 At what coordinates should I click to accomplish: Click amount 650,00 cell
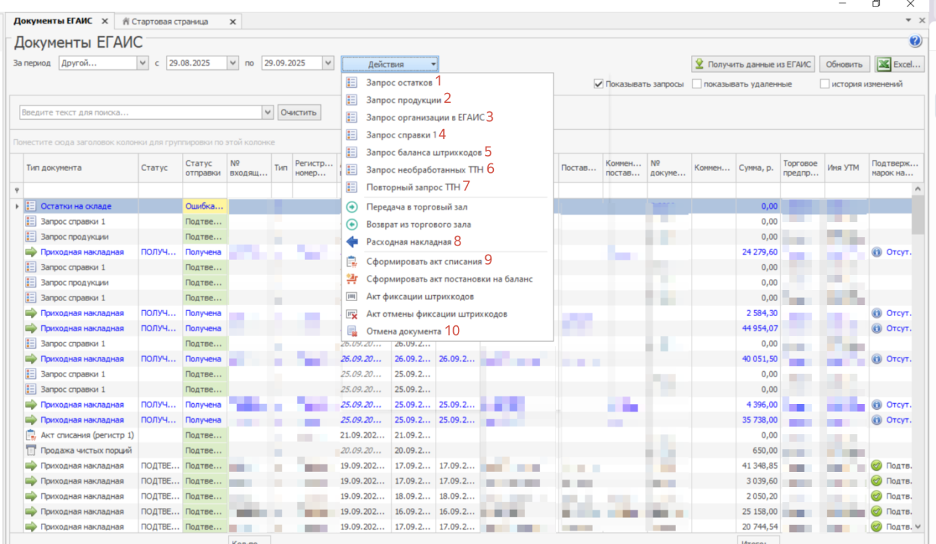[757, 450]
